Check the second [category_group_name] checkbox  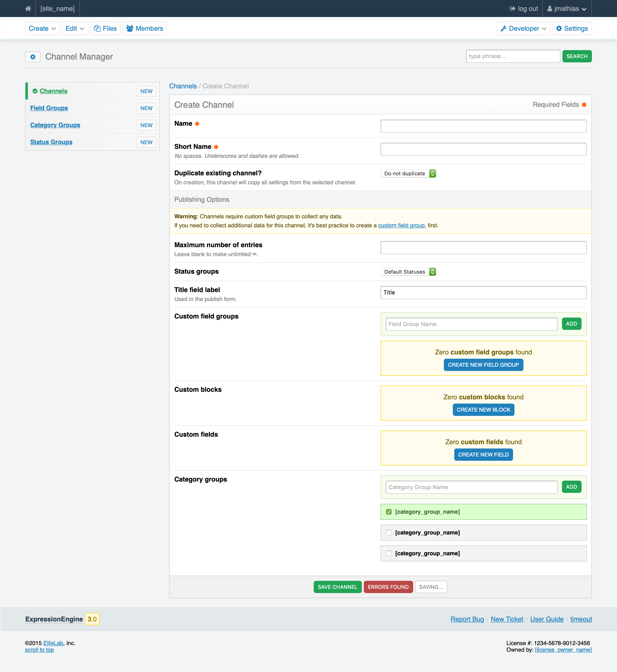(x=389, y=532)
